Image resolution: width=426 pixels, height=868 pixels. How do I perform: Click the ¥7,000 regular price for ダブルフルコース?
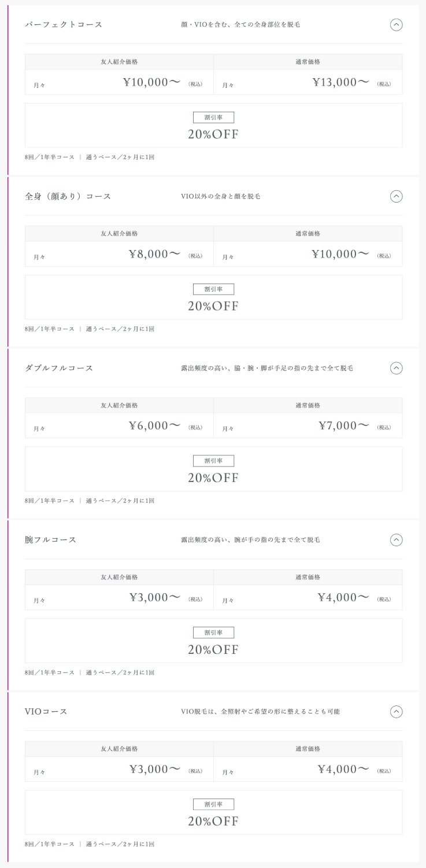[x=343, y=426]
